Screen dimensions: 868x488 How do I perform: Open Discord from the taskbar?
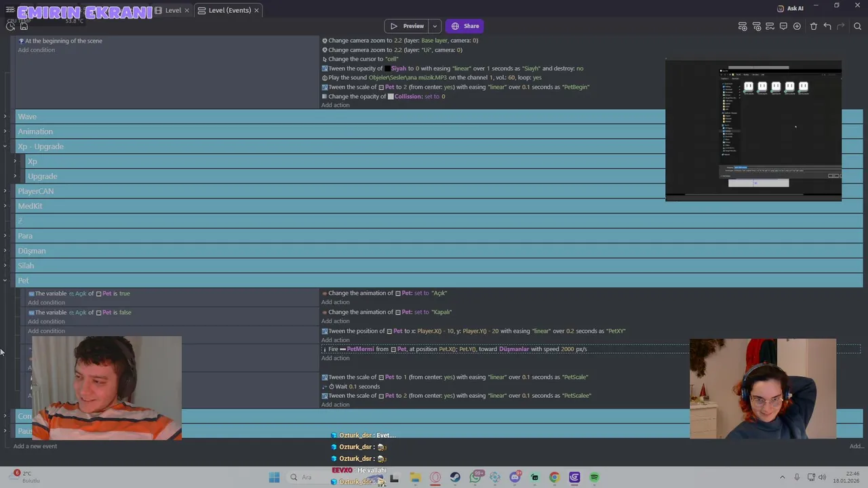tap(515, 477)
